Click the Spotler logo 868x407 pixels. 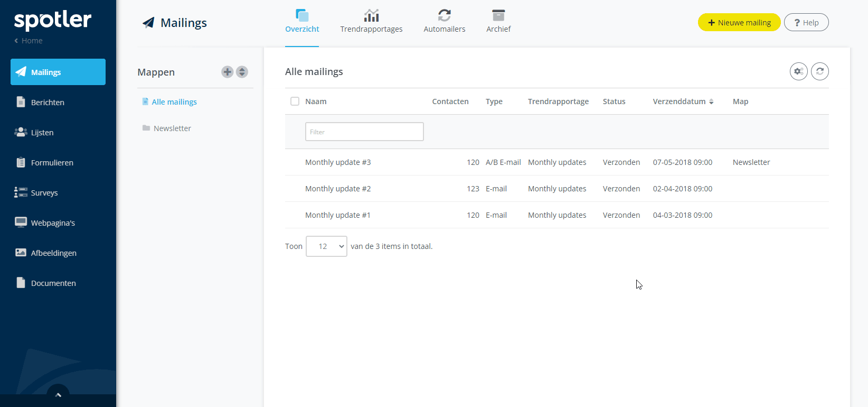point(53,20)
